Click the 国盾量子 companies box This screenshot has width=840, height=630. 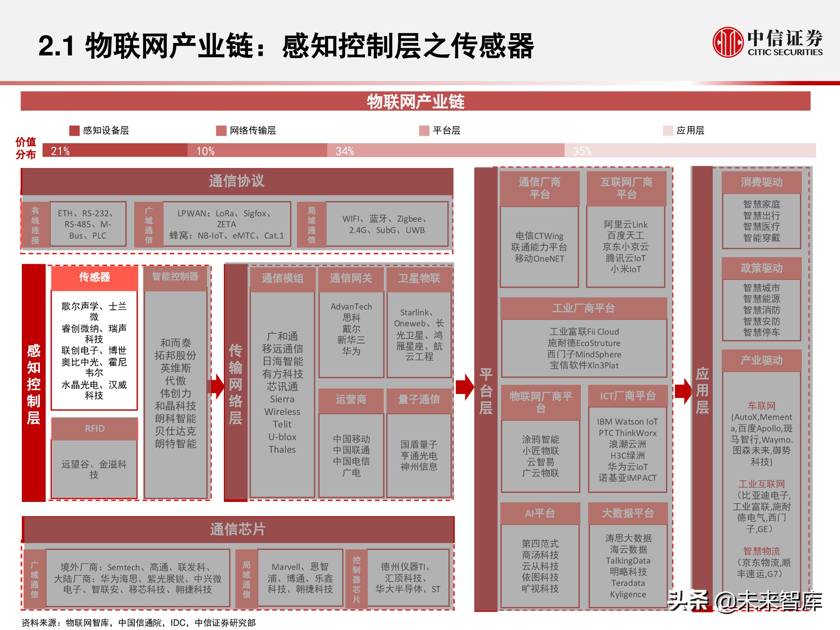click(x=419, y=456)
